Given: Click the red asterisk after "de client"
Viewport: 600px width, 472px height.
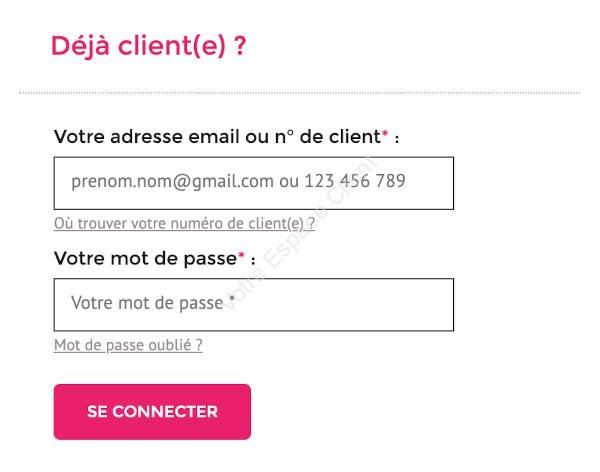Looking at the screenshot, I should pyautogui.click(x=385, y=134).
